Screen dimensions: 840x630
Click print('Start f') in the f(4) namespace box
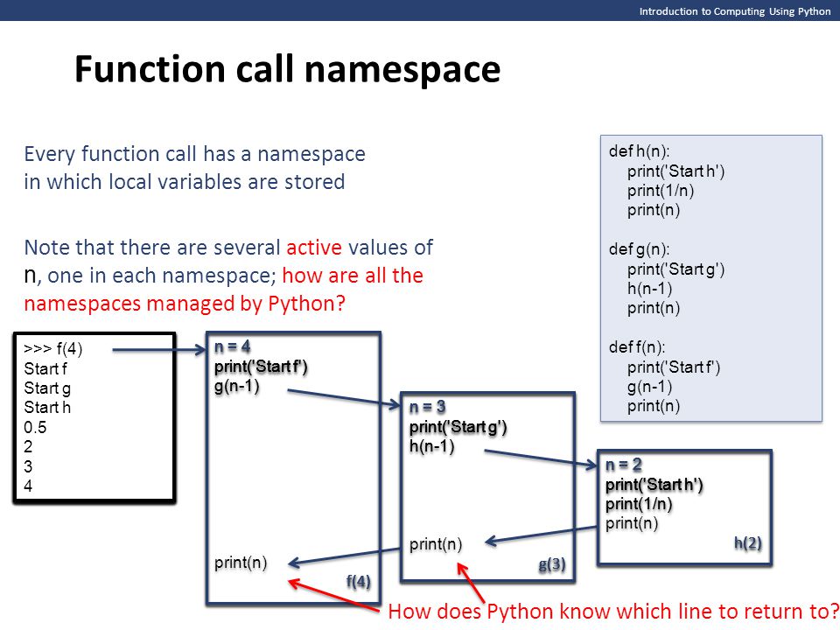[261, 367]
